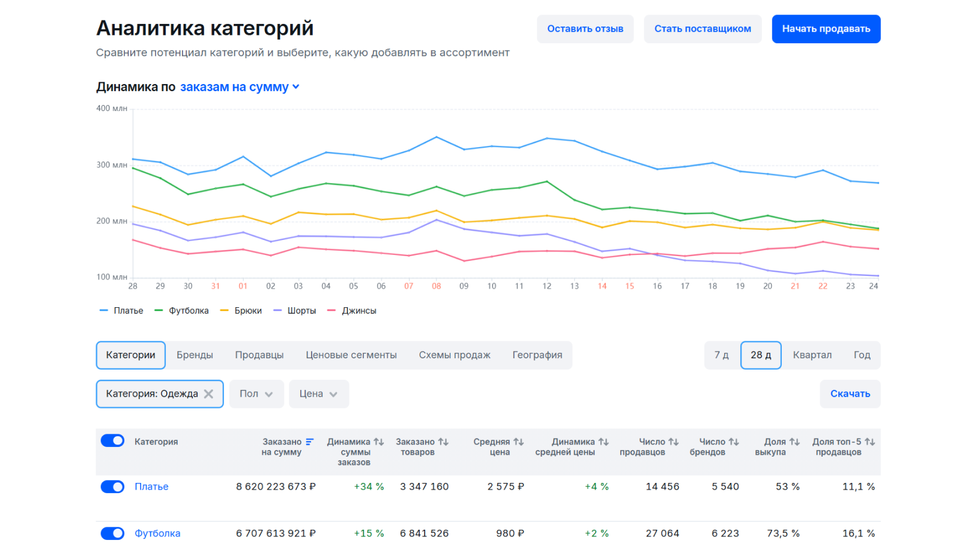Sort by Средняя цена arrows icon

point(518,442)
